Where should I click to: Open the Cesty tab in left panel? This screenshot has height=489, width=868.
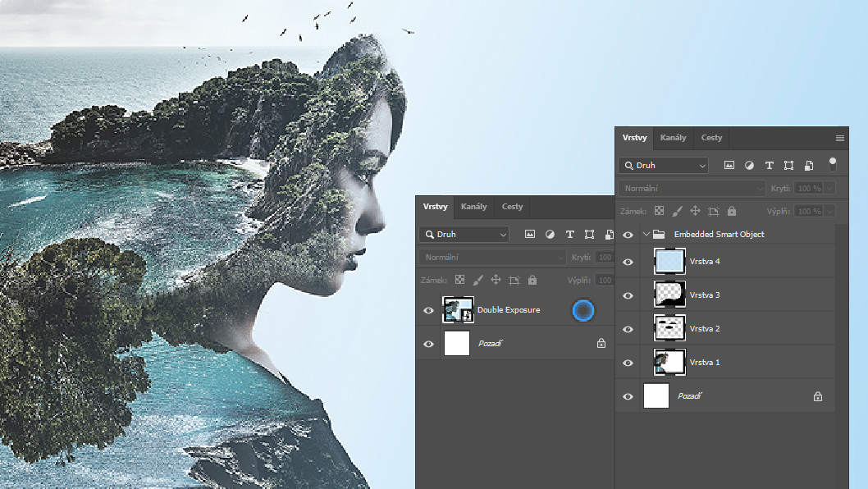(512, 207)
